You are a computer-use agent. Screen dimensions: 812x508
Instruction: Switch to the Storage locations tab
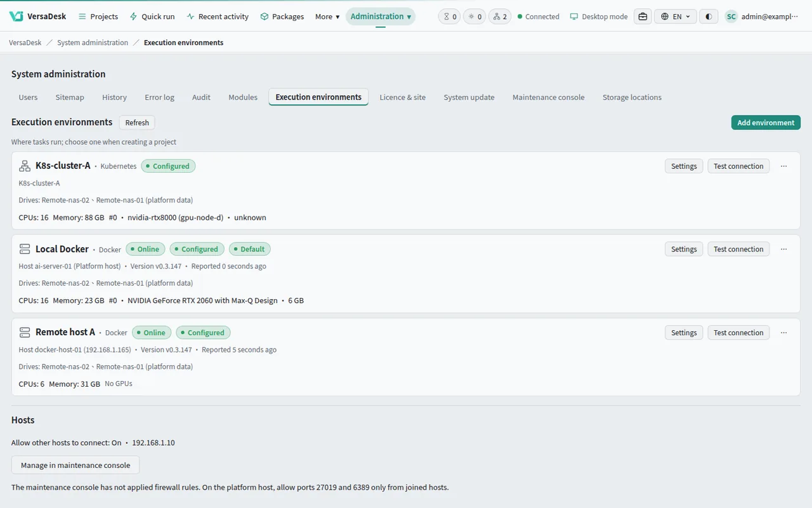click(x=632, y=97)
